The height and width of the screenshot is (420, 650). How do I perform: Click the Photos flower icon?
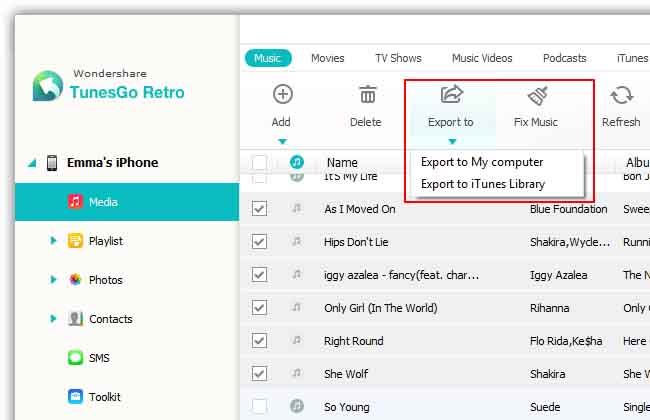tap(75, 279)
